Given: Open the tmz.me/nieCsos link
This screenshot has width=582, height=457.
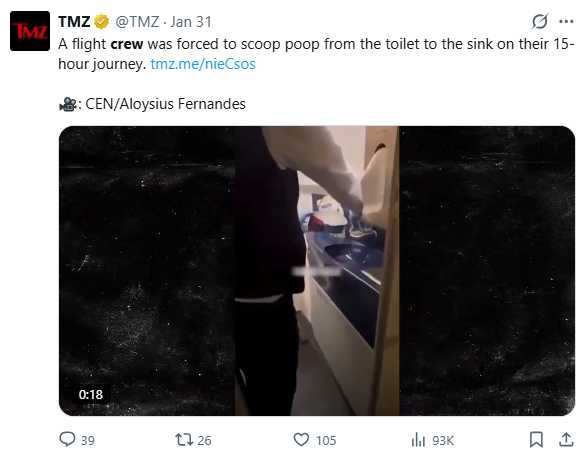Looking at the screenshot, I should pos(203,64).
